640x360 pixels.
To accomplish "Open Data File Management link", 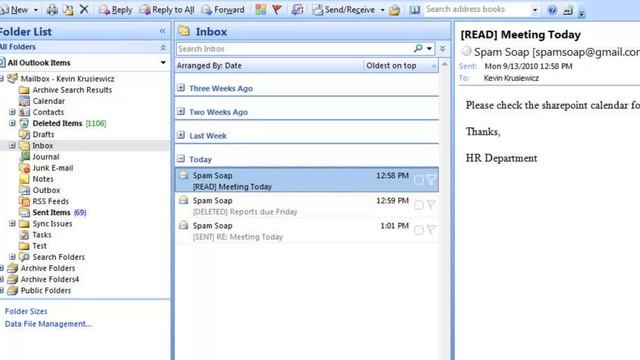I will click(x=48, y=324).
